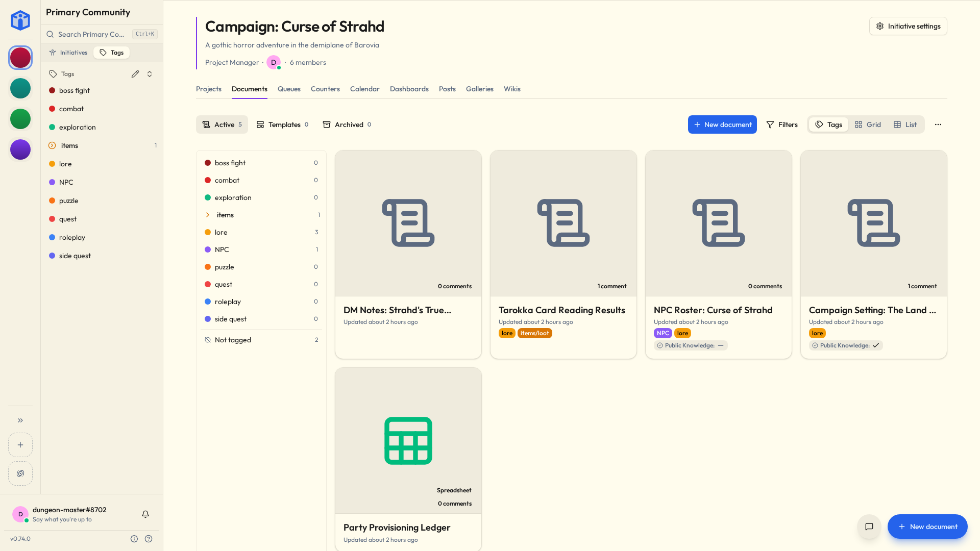
Task: Open the chat bubble icon
Action: click(x=869, y=527)
